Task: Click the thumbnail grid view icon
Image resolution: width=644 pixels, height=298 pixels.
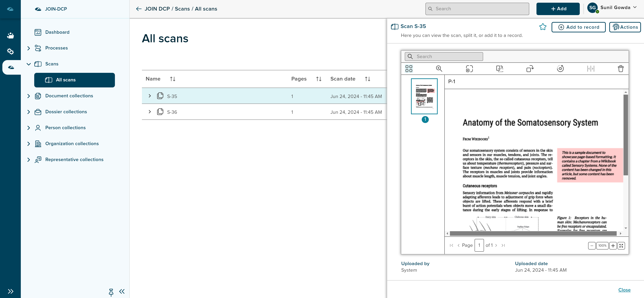Action: click(409, 68)
